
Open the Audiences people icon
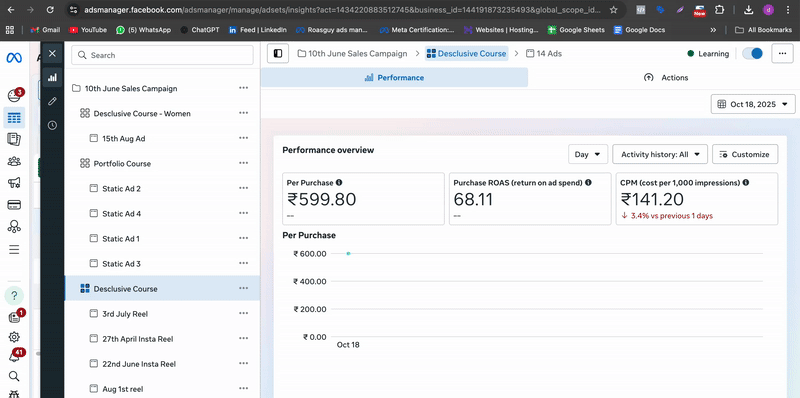tap(14, 162)
